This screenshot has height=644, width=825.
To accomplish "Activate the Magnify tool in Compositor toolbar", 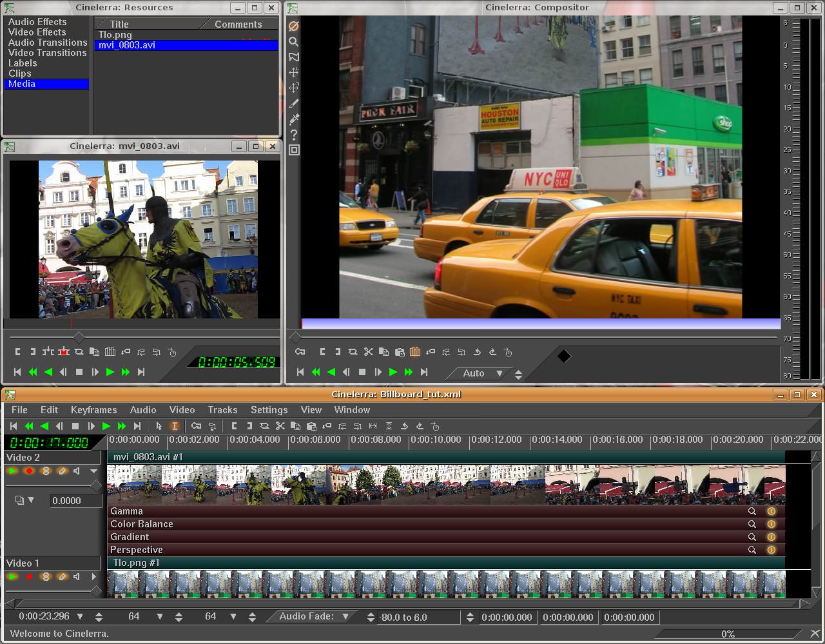I will pos(294,41).
